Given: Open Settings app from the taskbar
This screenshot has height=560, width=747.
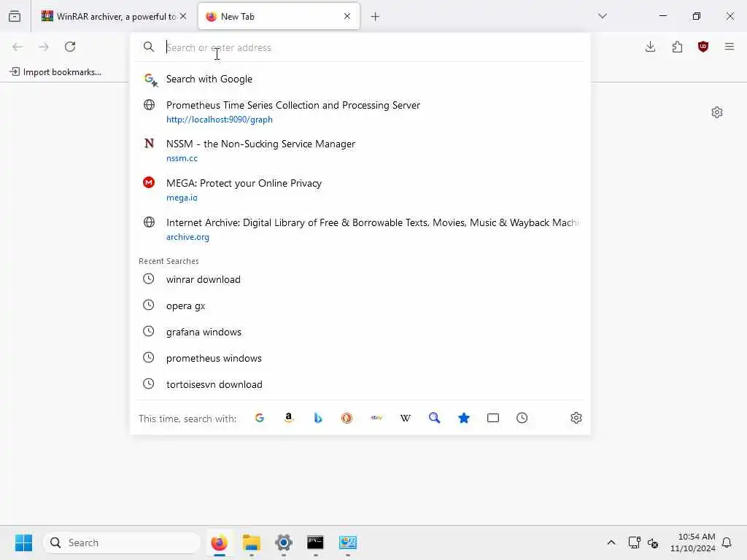Looking at the screenshot, I should pos(284,542).
